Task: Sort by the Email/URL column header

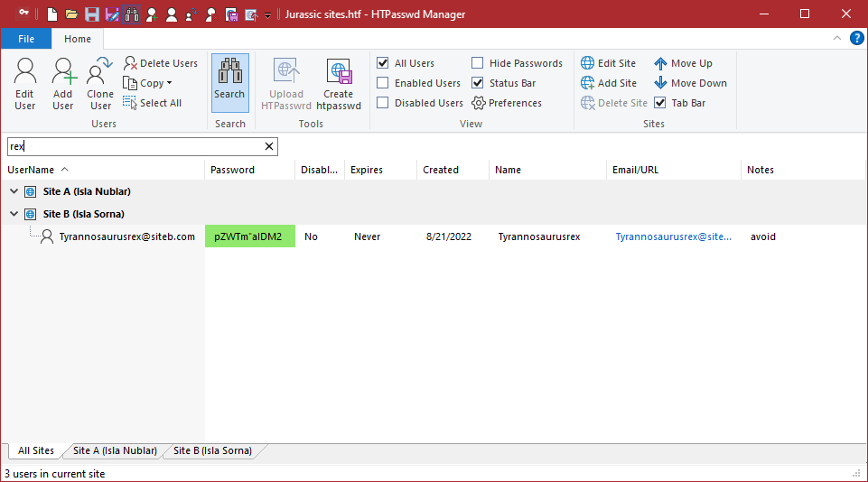Action: click(x=674, y=170)
